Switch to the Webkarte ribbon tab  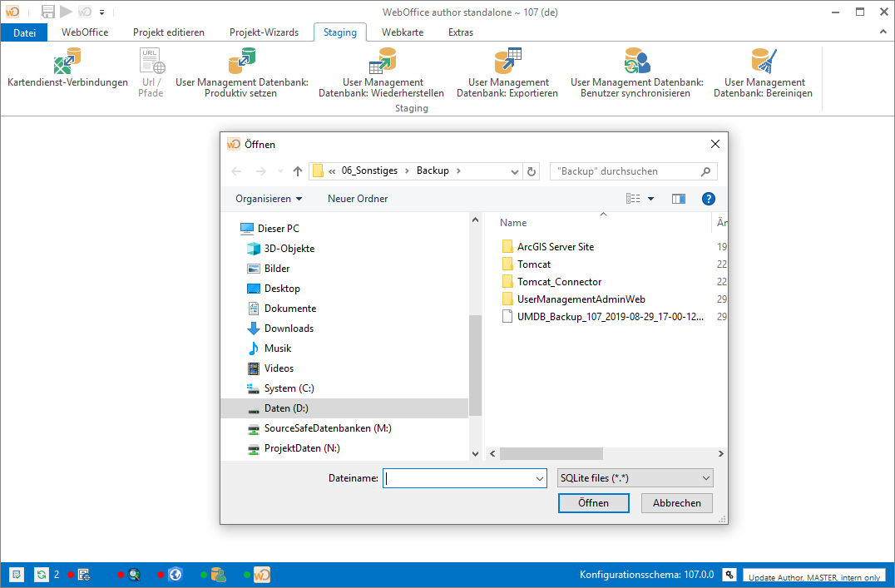pos(402,32)
